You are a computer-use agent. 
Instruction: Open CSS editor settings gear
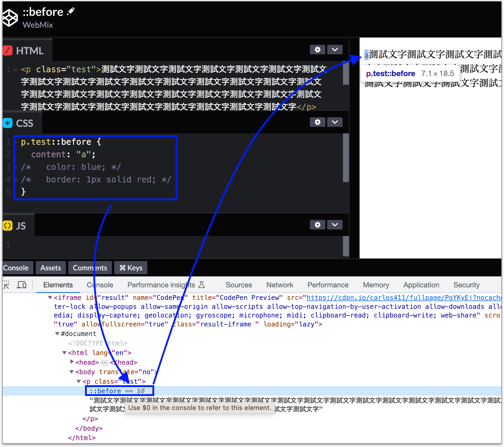click(317, 122)
